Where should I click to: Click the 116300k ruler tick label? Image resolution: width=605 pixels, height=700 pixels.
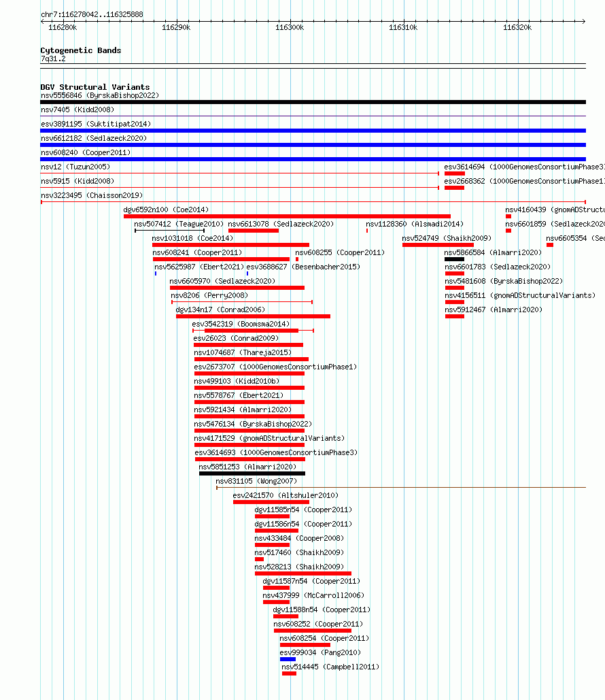click(290, 28)
